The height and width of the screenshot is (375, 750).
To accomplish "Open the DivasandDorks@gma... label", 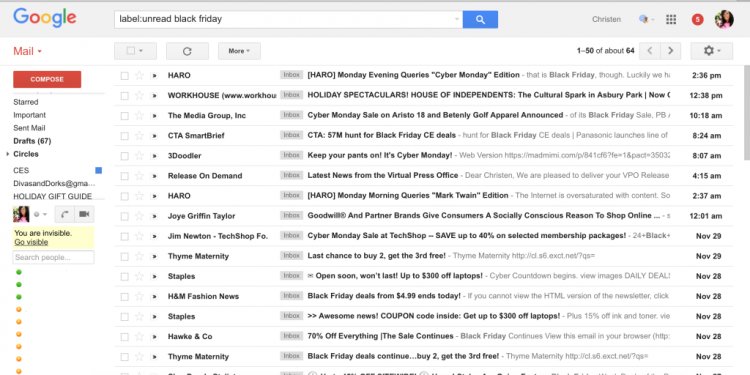I will pos(54,183).
